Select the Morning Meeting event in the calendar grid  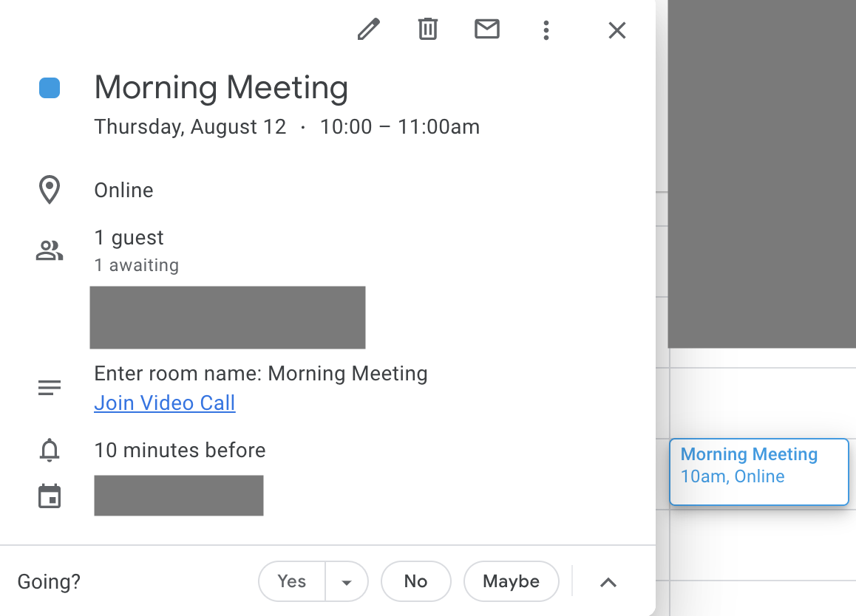click(759, 471)
